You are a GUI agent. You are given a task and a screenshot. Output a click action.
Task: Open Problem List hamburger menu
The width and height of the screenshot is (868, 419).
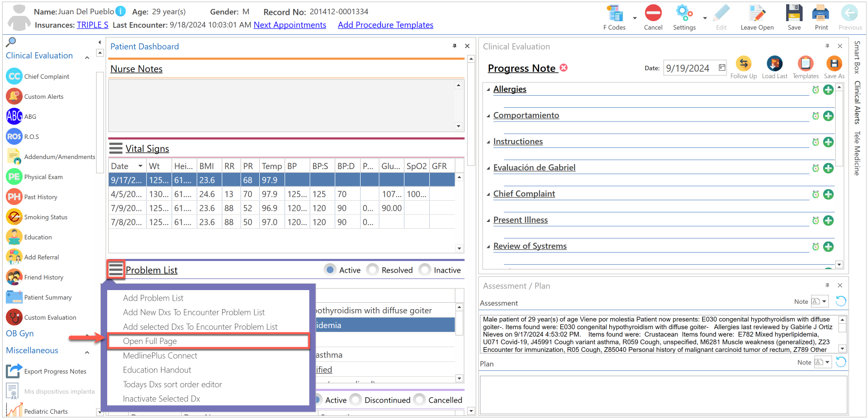point(116,269)
